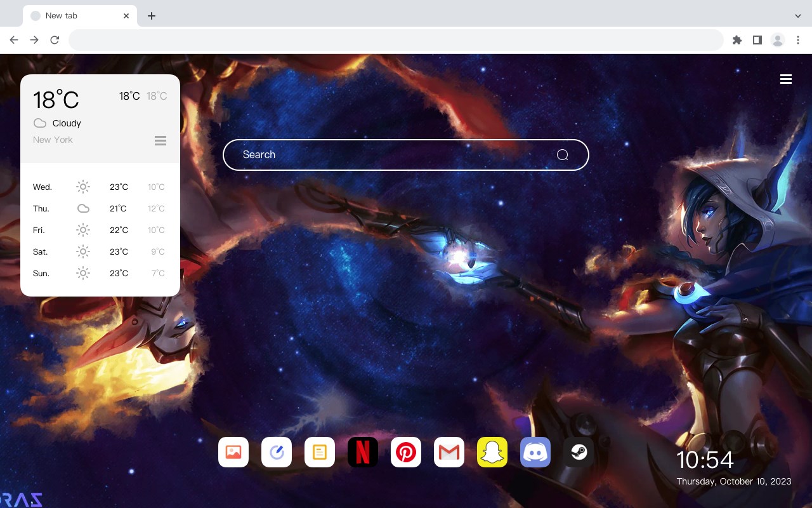The height and width of the screenshot is (508, 812).
Task: Click the cloud icon beside Cloudy
Action: (40, 123)
